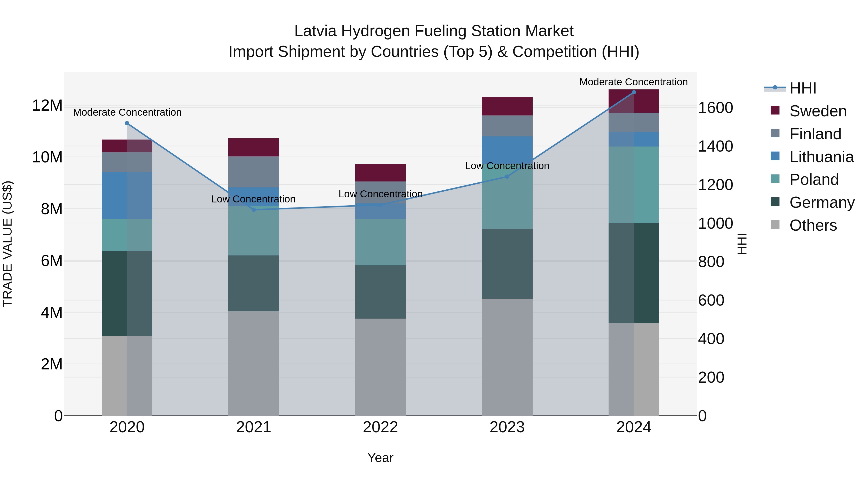The height and width of the screenshot is (488, 868).
Task: Click the 2024 Poland bar segment
Action: 634,185
